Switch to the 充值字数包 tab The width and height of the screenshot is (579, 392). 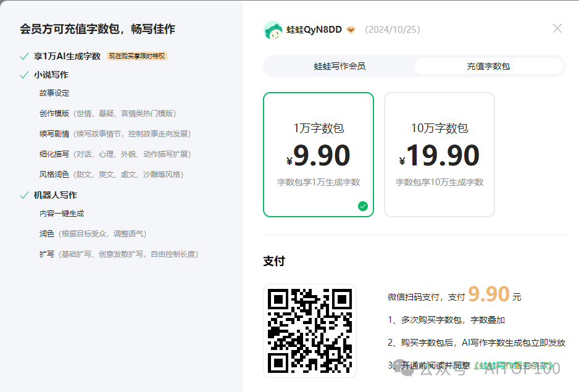[x=489, y=65]
